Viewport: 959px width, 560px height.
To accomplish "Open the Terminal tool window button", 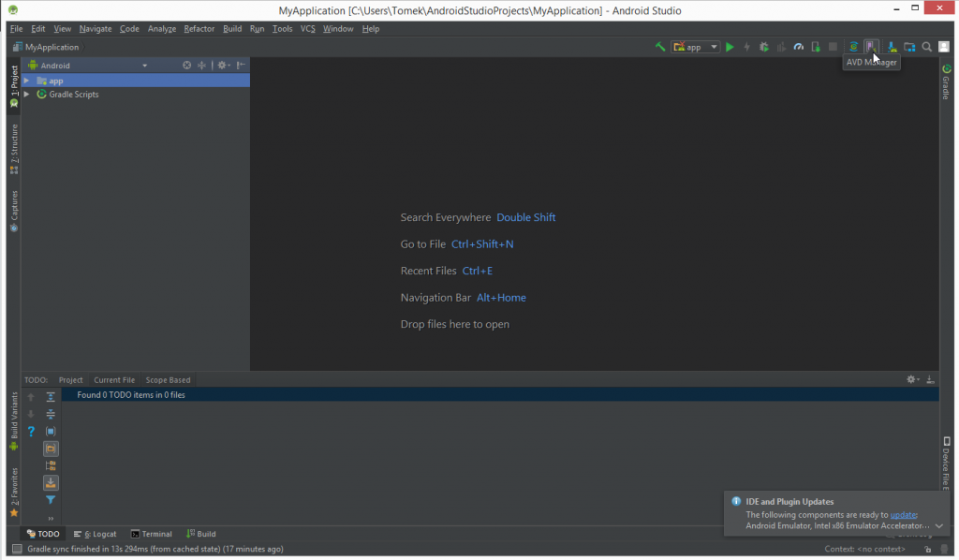I will coord(151,534).
